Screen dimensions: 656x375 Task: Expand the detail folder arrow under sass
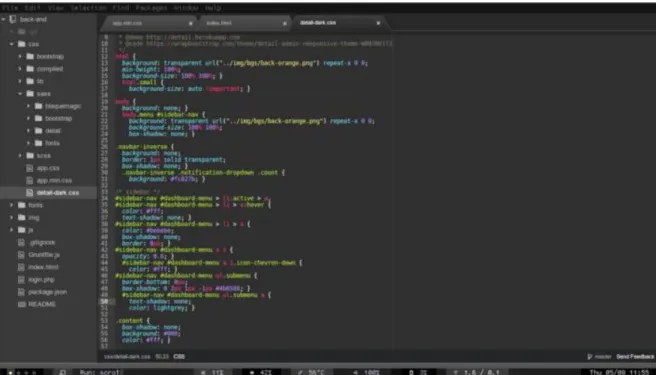(x=28, y=131)
